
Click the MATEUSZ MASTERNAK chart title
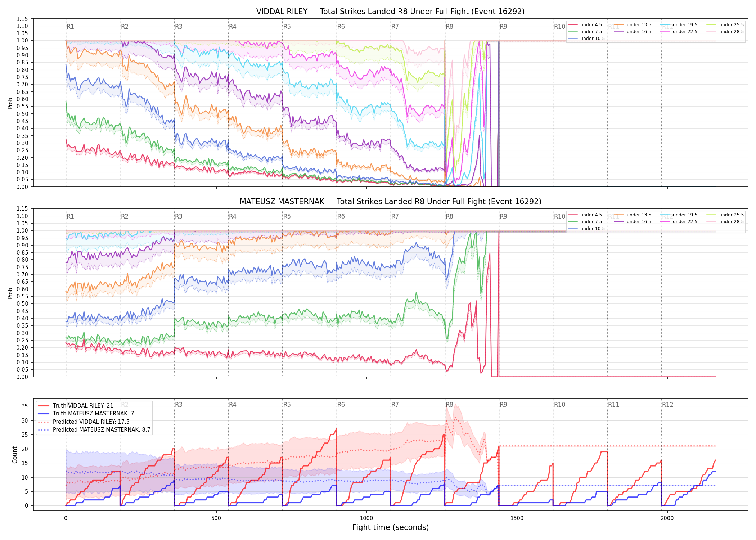click(390, 202)
